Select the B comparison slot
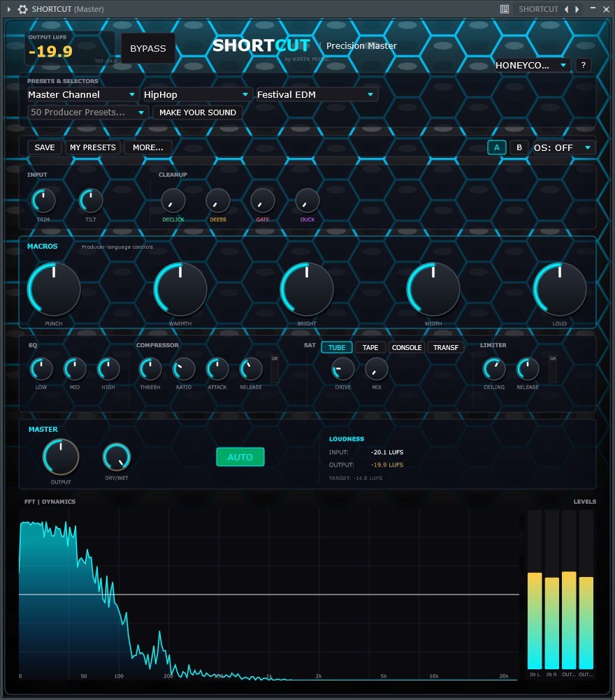615x700 pixels. pyautogui.click(x=519, y=147)
